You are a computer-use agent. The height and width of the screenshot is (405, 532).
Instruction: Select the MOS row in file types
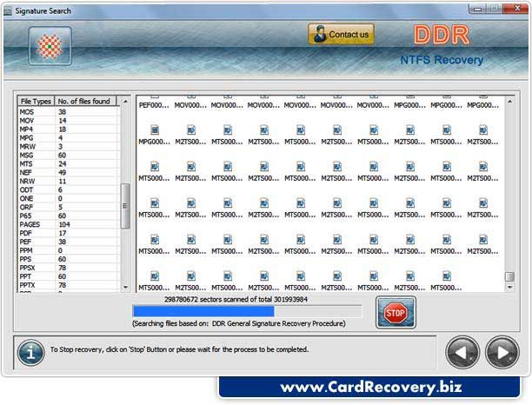point(69,112)
